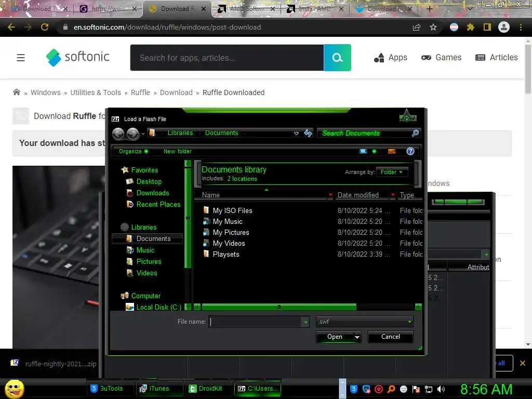532x399 pixels.
Task: Open the Open button split arrow
Action: pos(356,337)
